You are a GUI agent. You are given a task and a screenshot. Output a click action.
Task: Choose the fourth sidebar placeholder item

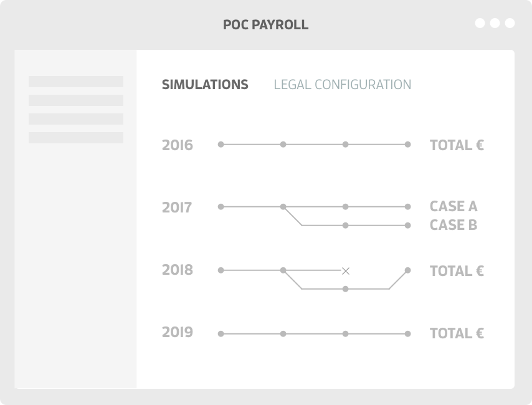[x=76, y=138]
